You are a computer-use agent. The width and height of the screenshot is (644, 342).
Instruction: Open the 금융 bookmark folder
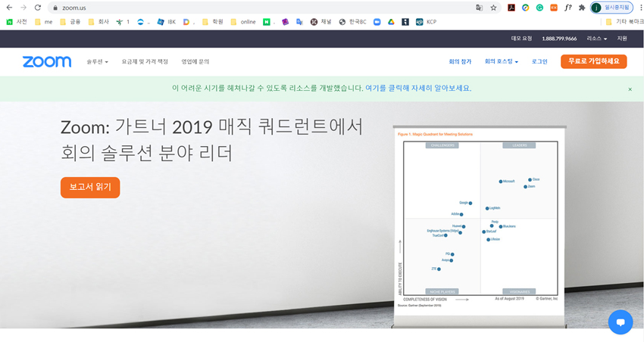(70, 22)
